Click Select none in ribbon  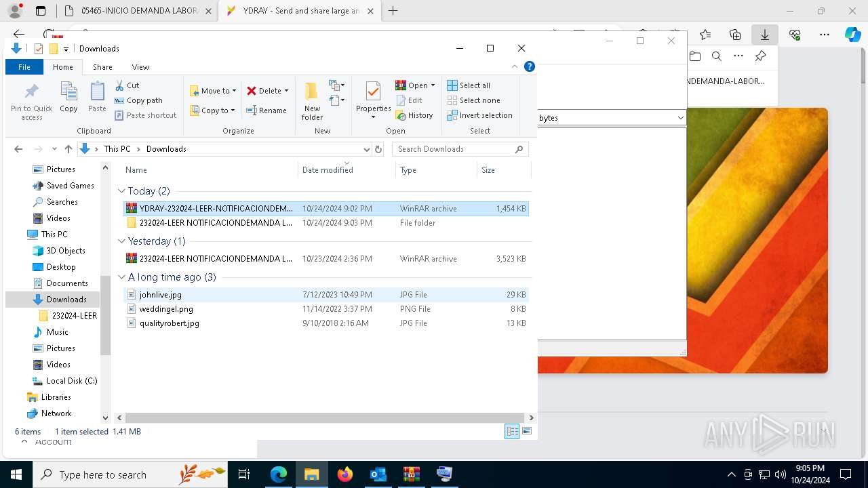pos(473,100)
